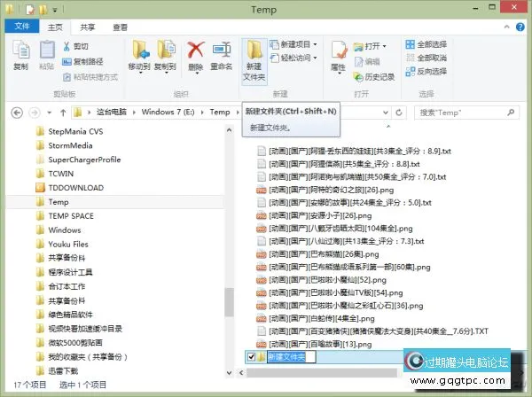
Task: Select 八仙过海[共13集全_评分：7.3].txt file
Action: pyautogui.click(x=340, y=241)
